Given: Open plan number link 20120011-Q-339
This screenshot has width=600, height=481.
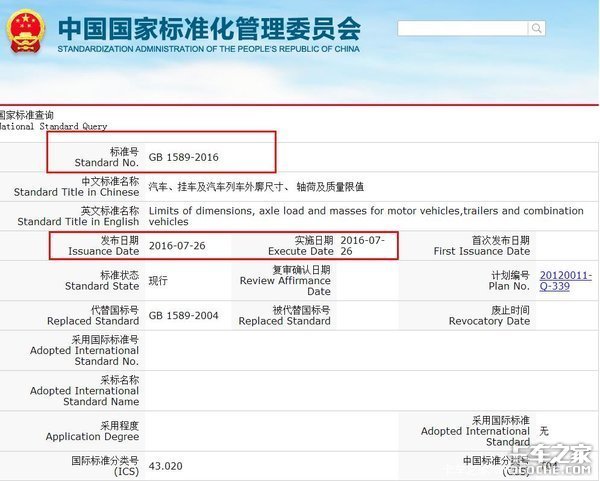Looking at the screenshot, I should pyautogui.click(x=566, y=280).
